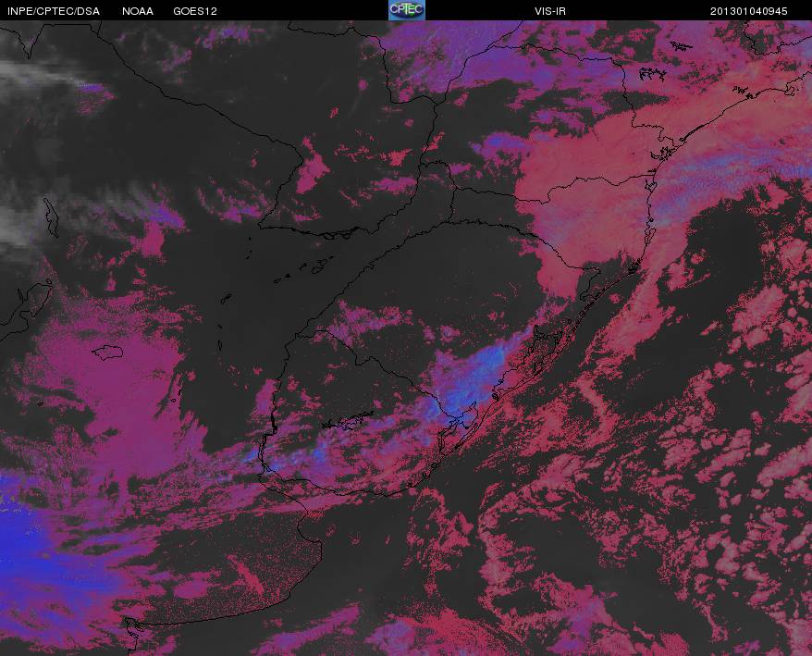The image size is (812, 656).
Task: Click the INPE/CPTEC/DSA header label
Action: point(54,11)
